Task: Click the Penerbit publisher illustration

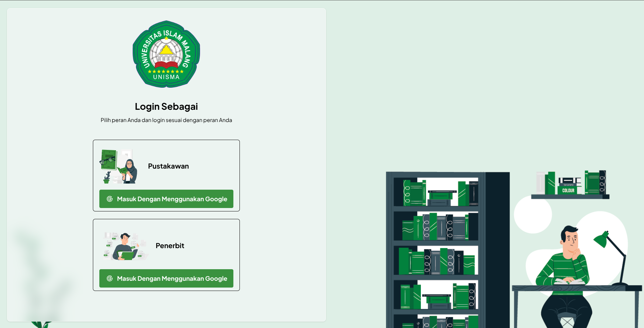Action: (126, 246)
